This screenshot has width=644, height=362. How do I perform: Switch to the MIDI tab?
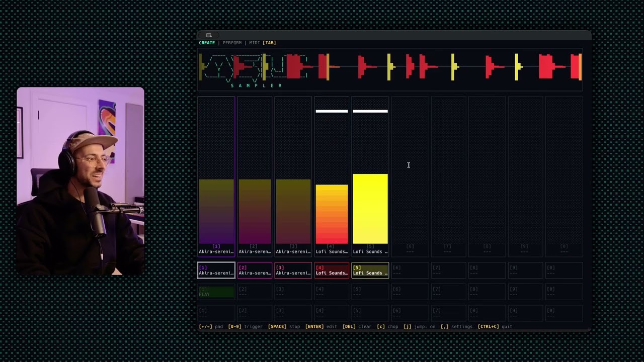click(x=255, y=43)
